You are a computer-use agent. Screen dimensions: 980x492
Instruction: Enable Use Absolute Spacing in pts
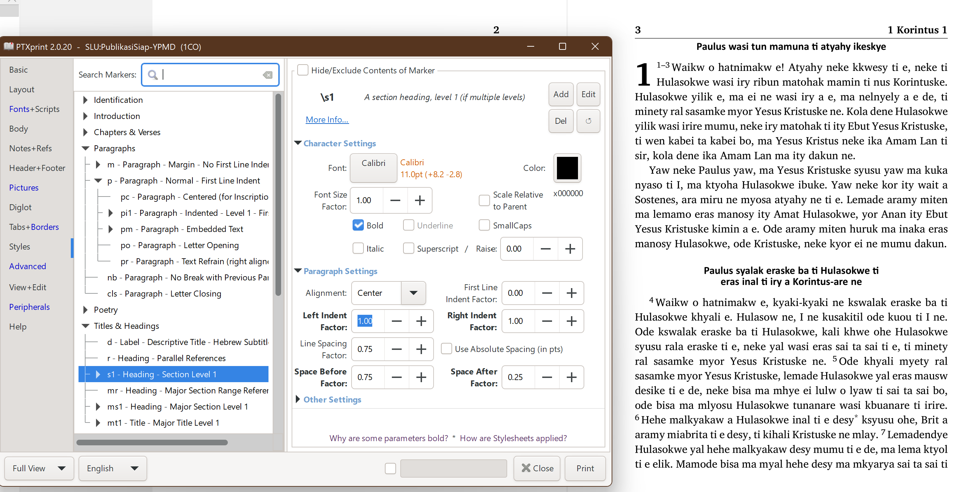click(446, 349)
